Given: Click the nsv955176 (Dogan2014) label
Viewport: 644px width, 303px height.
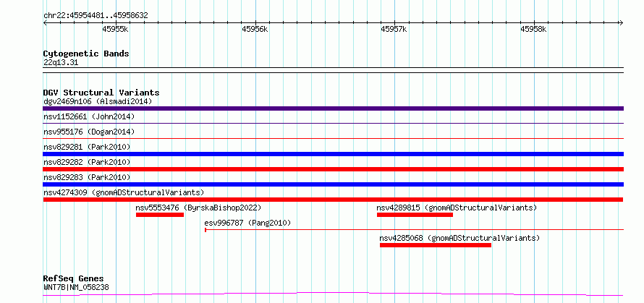Looking at the screenshot, I should point(89,132).
